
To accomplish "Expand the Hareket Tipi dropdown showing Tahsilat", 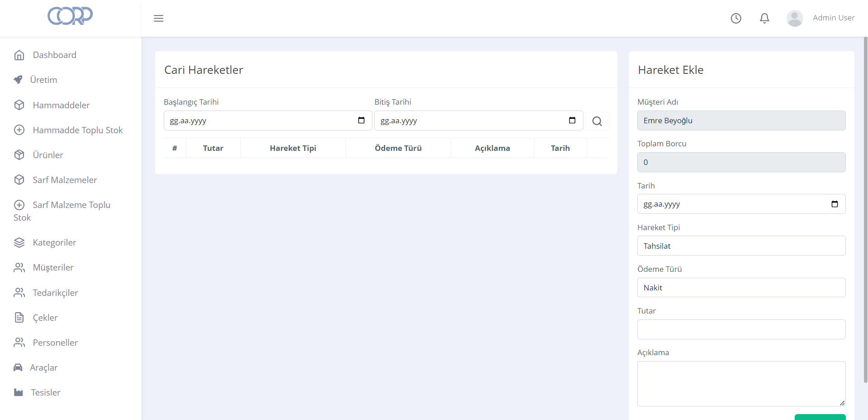I will click(x=741, y=246).
